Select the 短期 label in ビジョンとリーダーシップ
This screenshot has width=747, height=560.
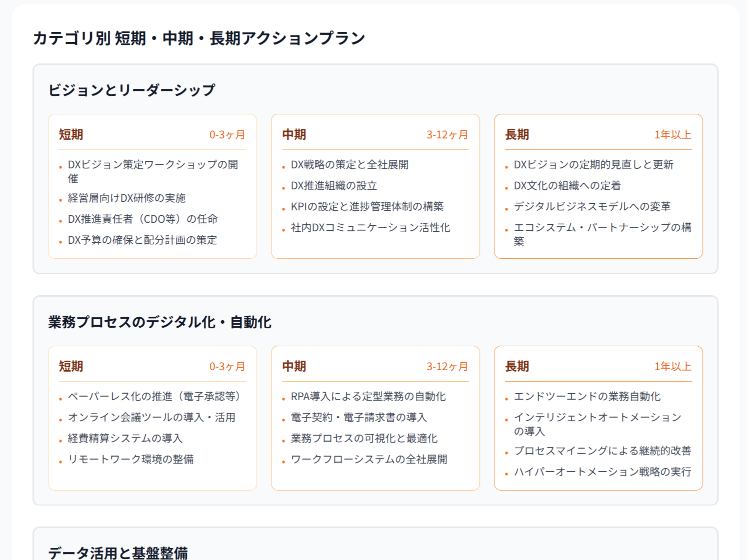pyautogui.click(x=70, y=134)
